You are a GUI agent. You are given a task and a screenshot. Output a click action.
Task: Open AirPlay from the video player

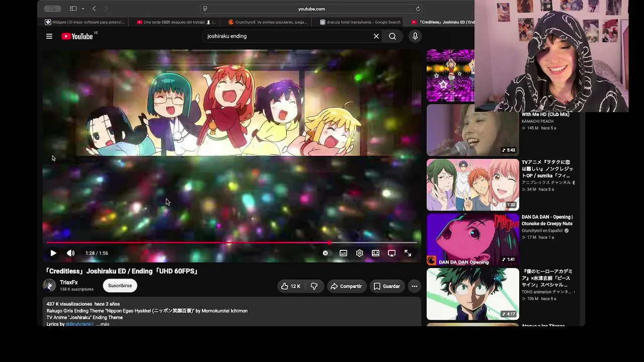391,253
